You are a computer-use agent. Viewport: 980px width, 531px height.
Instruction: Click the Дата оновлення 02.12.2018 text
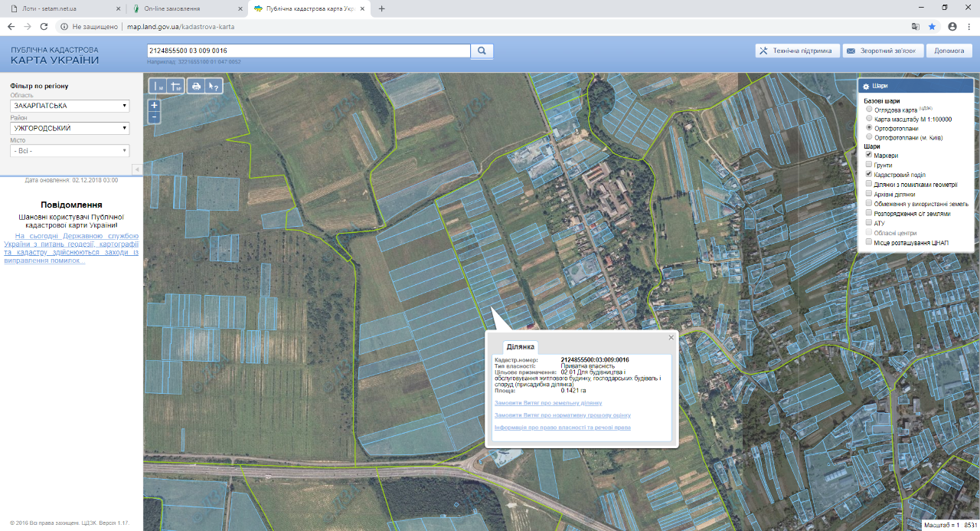click(71, 180)
